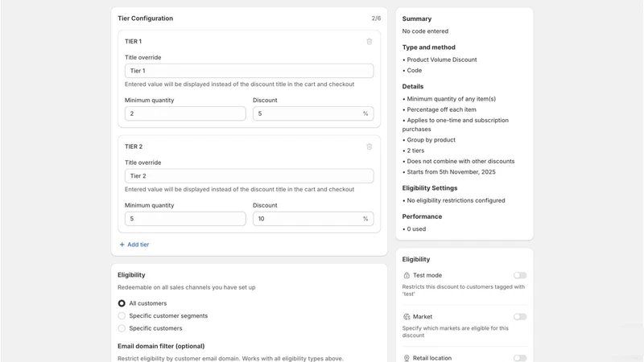Click 'Redeemable on all sales channels' text

(187, 287)
